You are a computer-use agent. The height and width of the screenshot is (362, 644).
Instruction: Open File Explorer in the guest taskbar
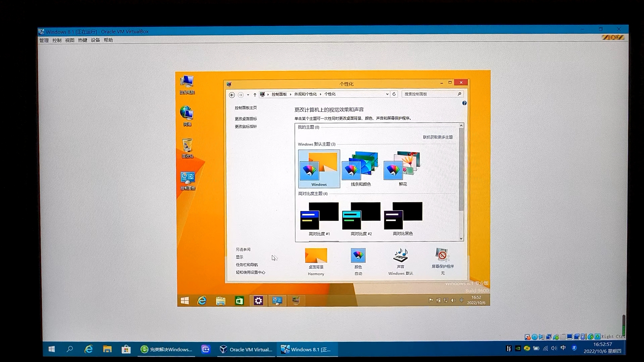point(220,301)
